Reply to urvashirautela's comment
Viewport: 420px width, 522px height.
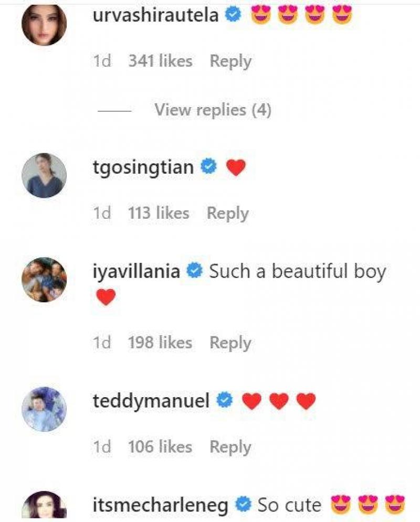coord(230,61)
